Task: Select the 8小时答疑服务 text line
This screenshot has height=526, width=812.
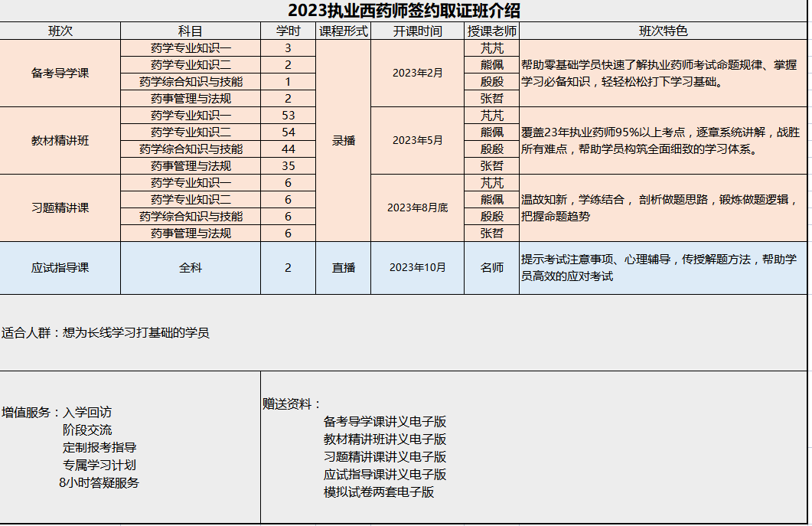Action: [x=99, y=483]
